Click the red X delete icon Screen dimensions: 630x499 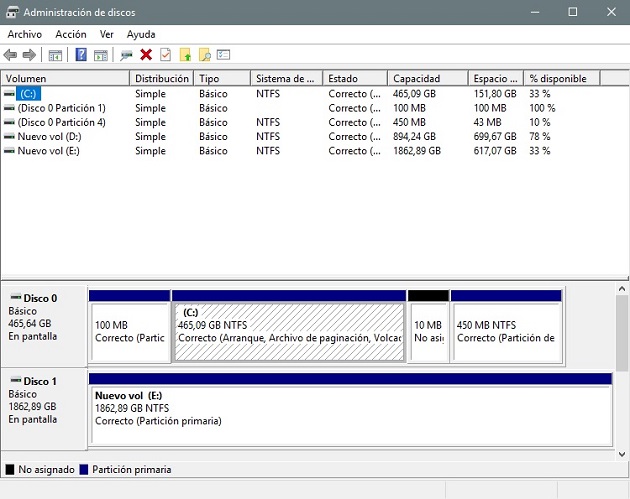tap(146, 55)
